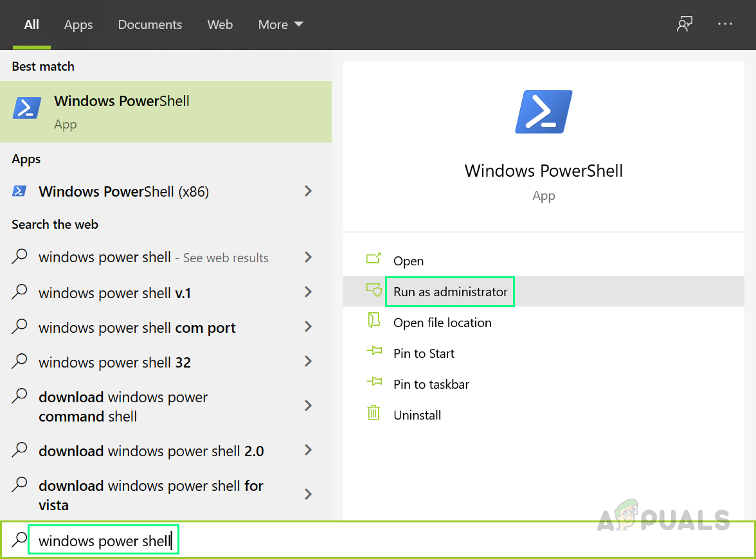Switch to the Apps tab
Screen dimensions: 756x559
coord(78,24)
